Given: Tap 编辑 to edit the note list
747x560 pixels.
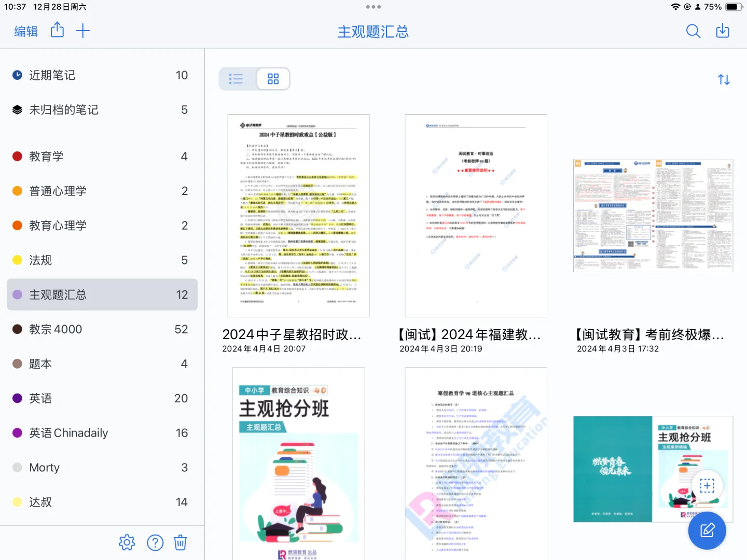Looking at the screenshot, I should [25, 31].
